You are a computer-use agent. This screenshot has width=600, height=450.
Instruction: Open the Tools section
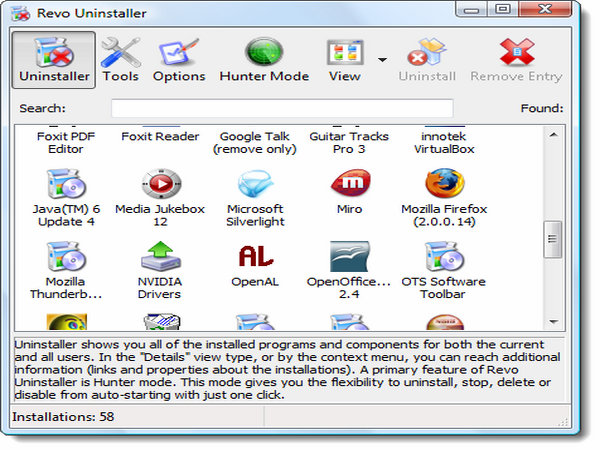pos(120,60)
